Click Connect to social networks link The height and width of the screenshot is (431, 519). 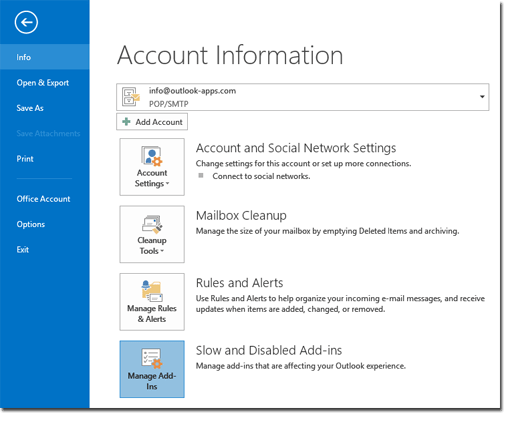click(261, 176)
